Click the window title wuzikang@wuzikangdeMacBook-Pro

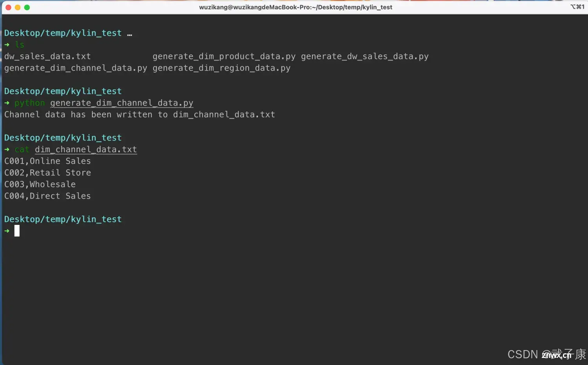coord(296,7)
